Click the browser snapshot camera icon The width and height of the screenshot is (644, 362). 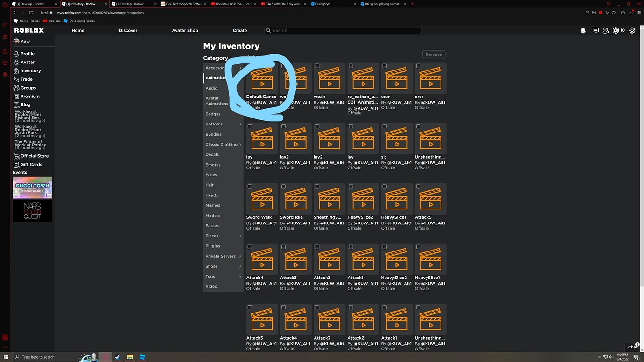click(x=594, y=13)
